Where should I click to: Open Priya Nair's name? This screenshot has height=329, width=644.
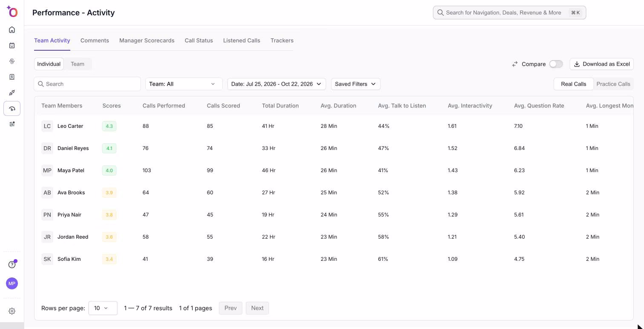[69, 215]
